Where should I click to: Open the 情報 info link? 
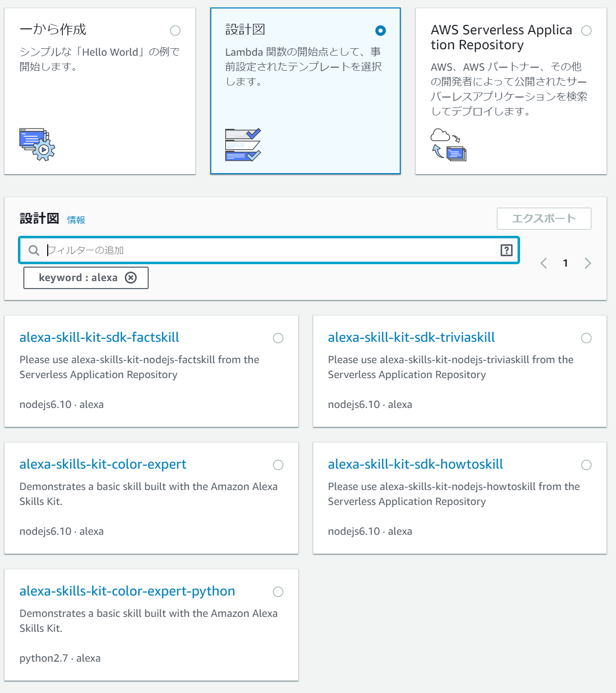coord(76,219)
